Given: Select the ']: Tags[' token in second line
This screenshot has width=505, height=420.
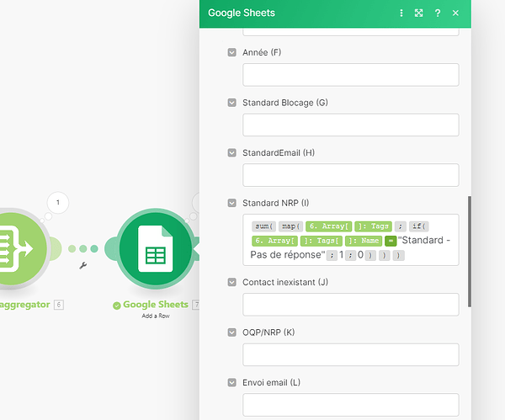Looking at the screenshot, I should (322, 241).
